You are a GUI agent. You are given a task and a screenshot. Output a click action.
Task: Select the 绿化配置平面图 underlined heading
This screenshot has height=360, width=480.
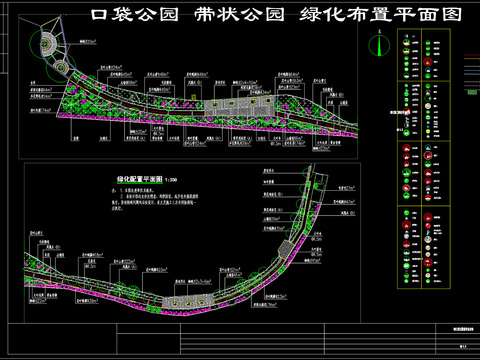(140, 179)
